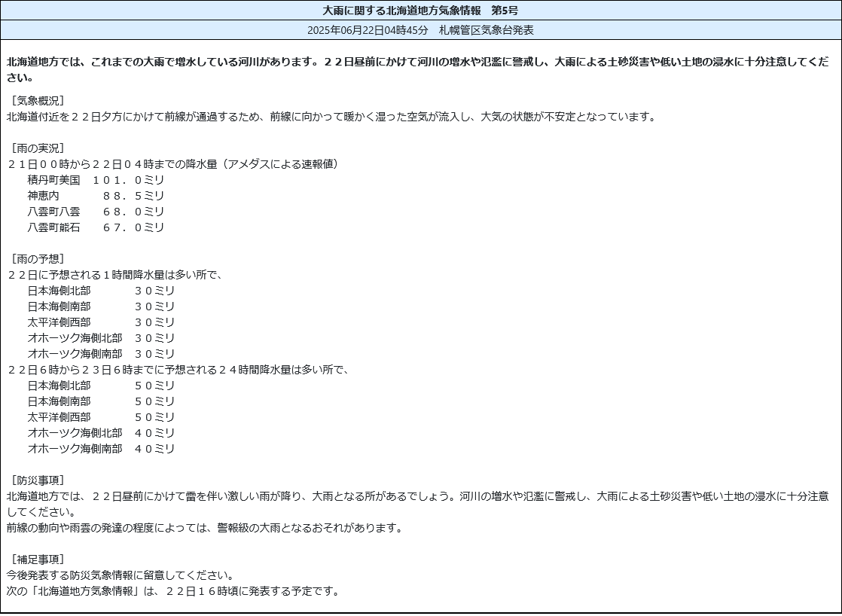This screenshot has width=842, height=616.
Task: Click the sentence 次の「北海道地方気象情報」は、22日16時頃
Action: (173, 590)
